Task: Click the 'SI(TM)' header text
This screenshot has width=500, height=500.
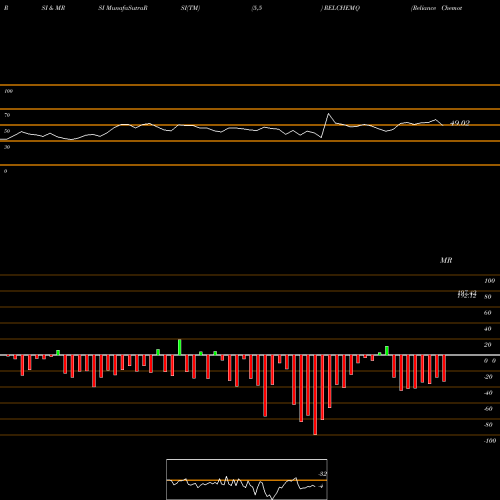Action: (x=190, y=8)
